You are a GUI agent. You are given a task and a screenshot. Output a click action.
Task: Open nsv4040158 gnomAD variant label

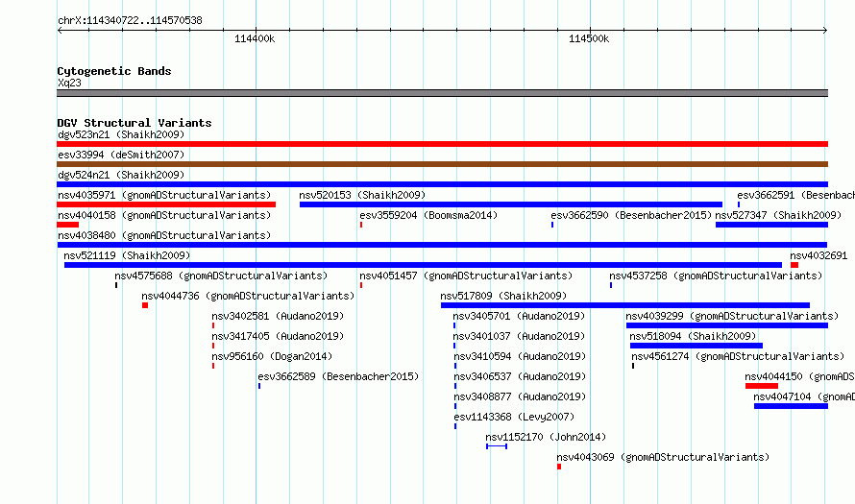click(164, 215)
